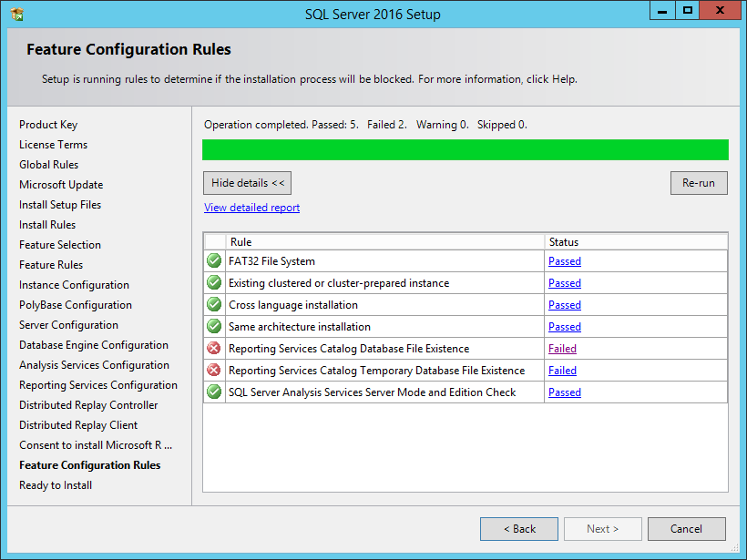Image resolution: width=747 pixels, height=560 pixels.
Task: Open Passed status for Cross language installation
Action: click(x=565, y=305)
